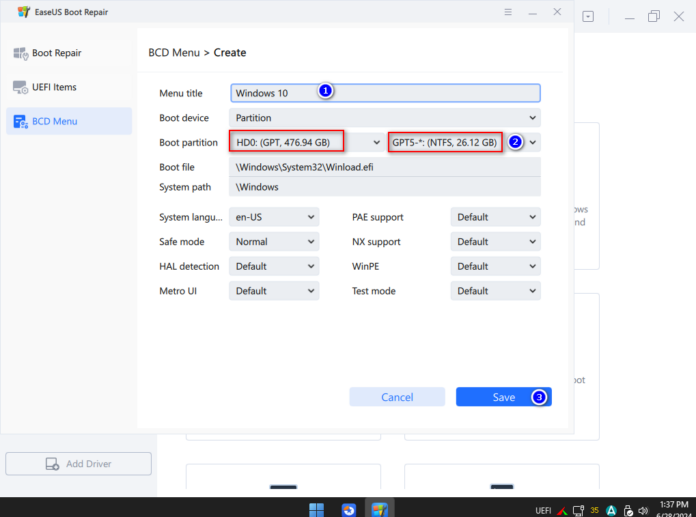Open the PAE support dropdown
Image resolution: width=696 pixels, height=517 pixels.
coord(496,217)
